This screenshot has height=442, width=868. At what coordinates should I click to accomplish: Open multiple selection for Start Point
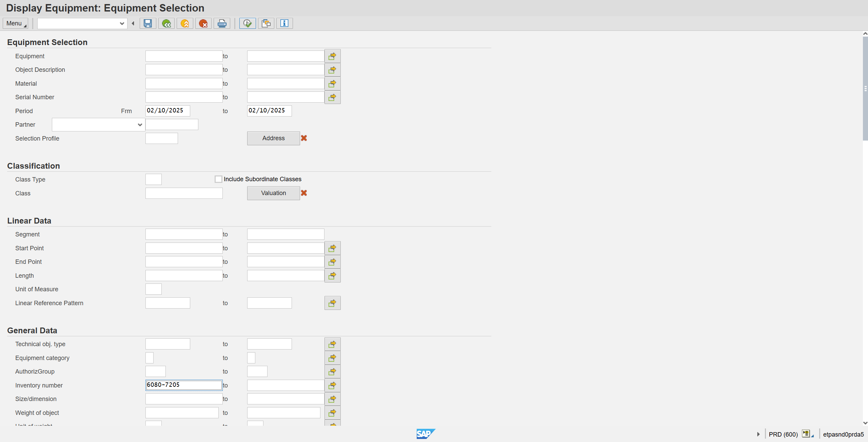pos(333,248)
